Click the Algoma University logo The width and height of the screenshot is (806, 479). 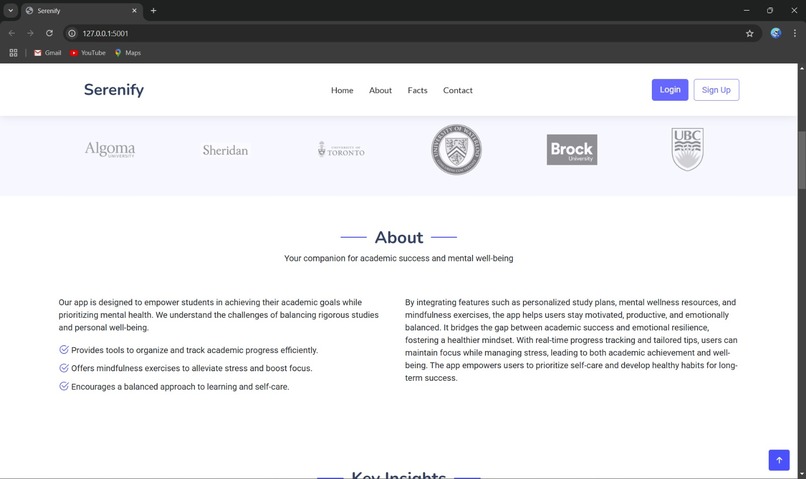110,150
